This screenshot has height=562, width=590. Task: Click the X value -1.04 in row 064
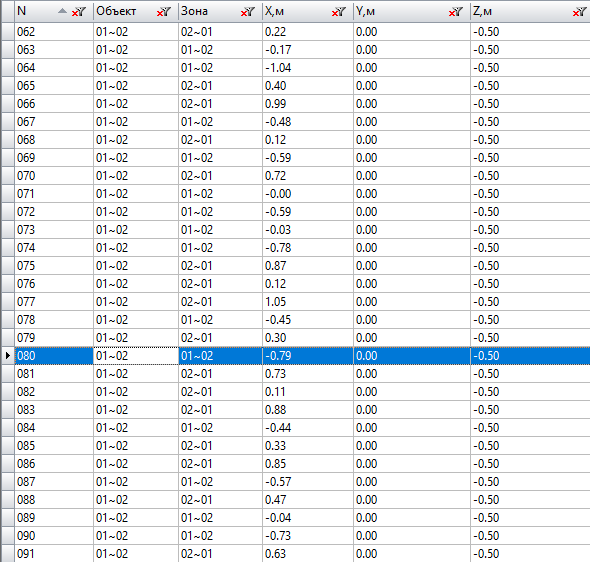pos(278,68)
